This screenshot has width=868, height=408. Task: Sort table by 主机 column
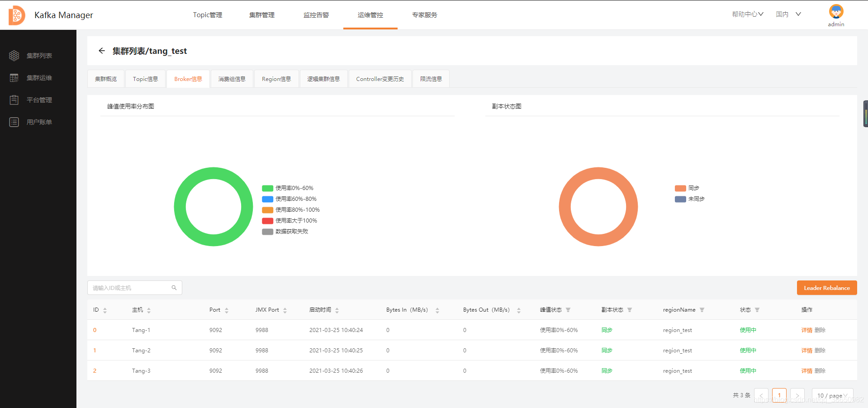click(x=149, y=310)
